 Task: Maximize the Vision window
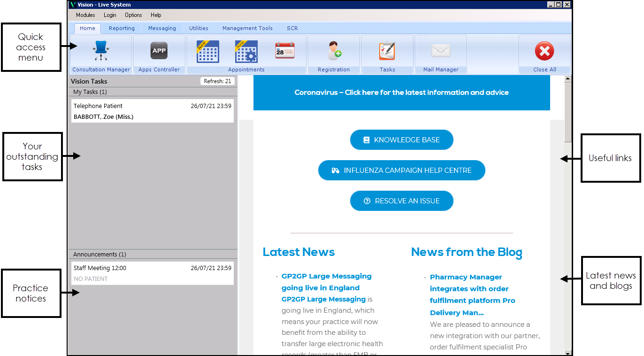tap(558, 5)
